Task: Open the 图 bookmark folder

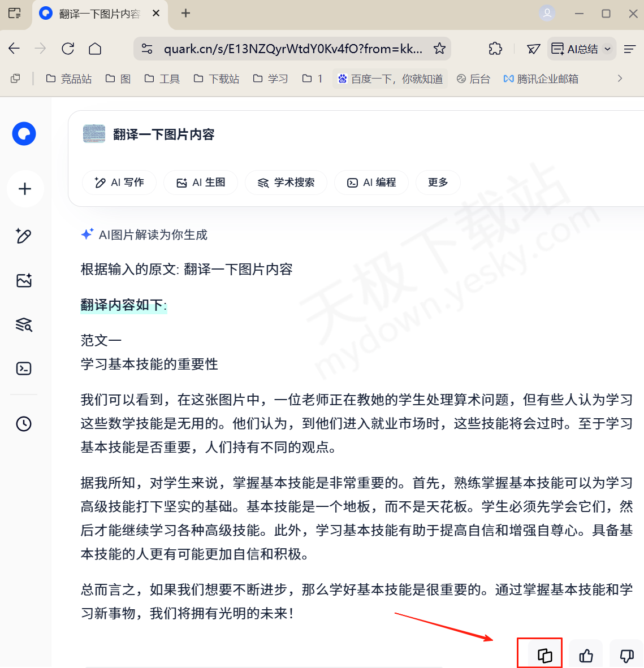Action: point(118,79)
